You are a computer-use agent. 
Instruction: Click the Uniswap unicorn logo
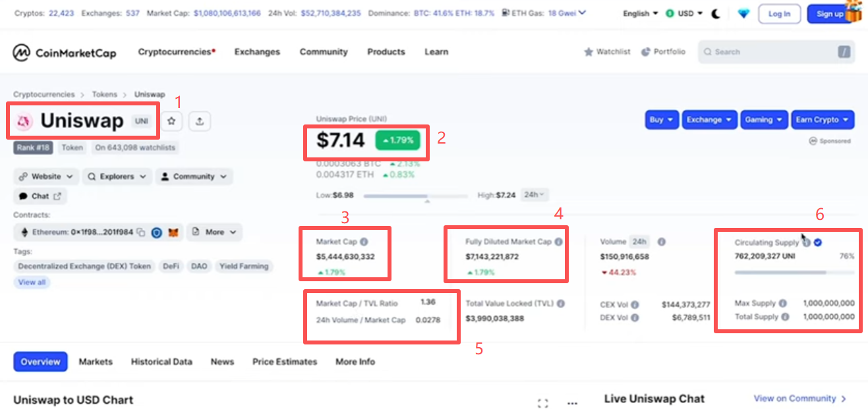click(24, 121)
